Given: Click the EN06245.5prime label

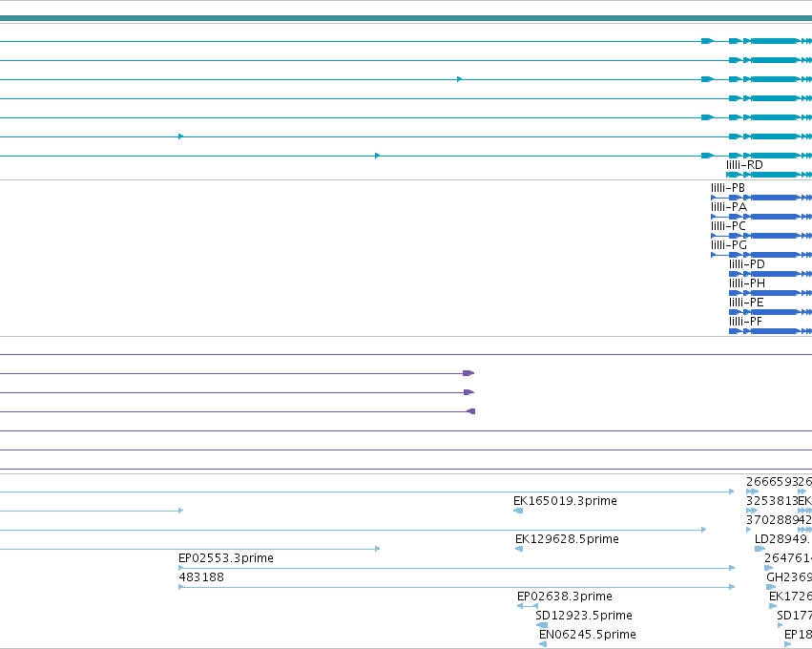Looking at the screenshot, I should click(587, 635).
